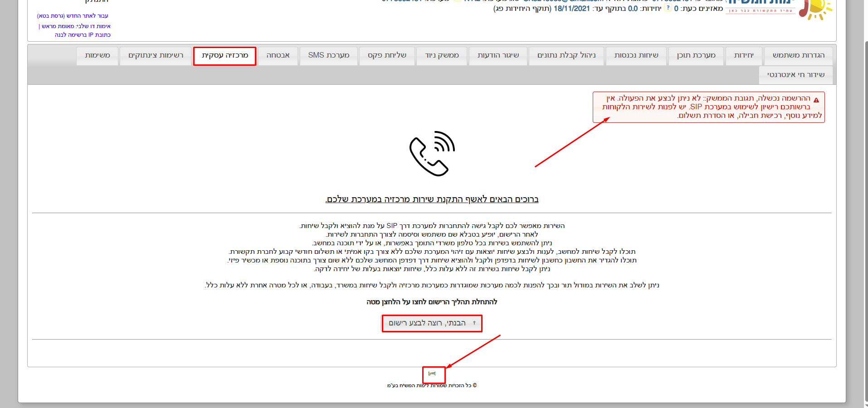Click the small [ymt] footer mark

pos(432,374)
